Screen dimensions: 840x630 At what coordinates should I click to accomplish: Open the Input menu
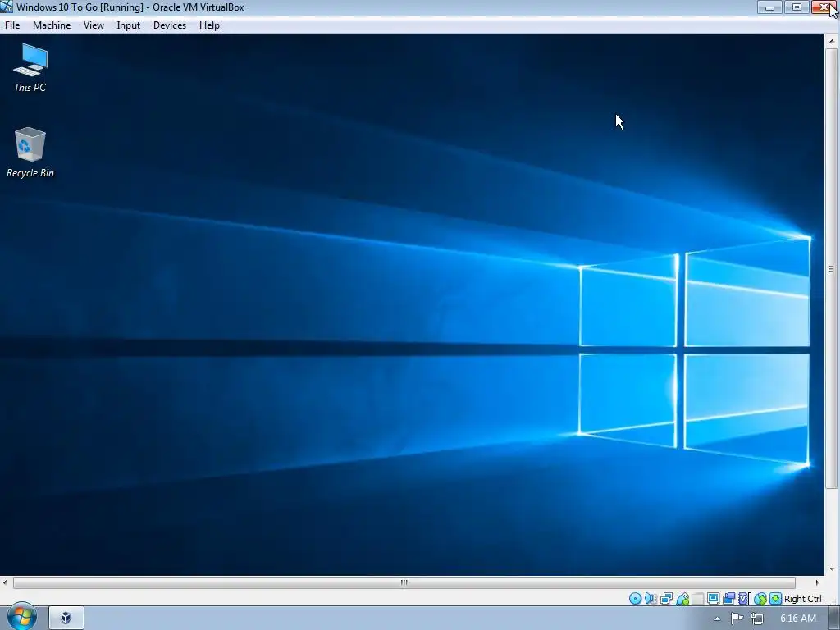tap(129, 25)
